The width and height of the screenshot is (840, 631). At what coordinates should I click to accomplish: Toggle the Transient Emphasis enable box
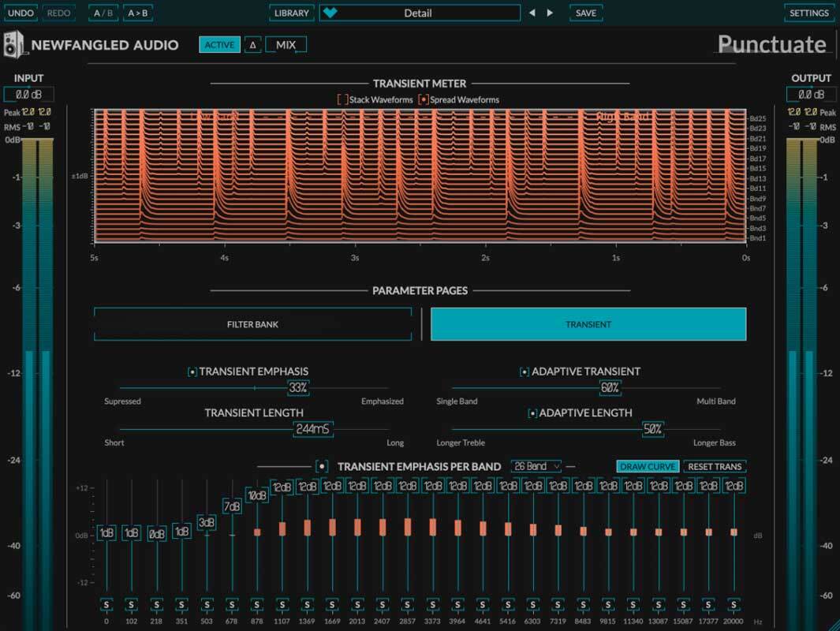[192, 372]
